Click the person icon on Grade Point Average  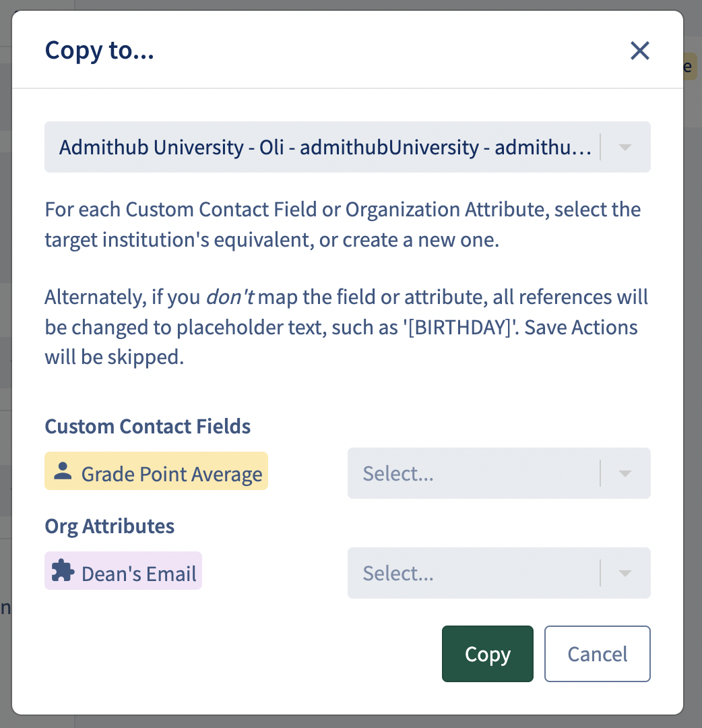(x=63, y=471)
